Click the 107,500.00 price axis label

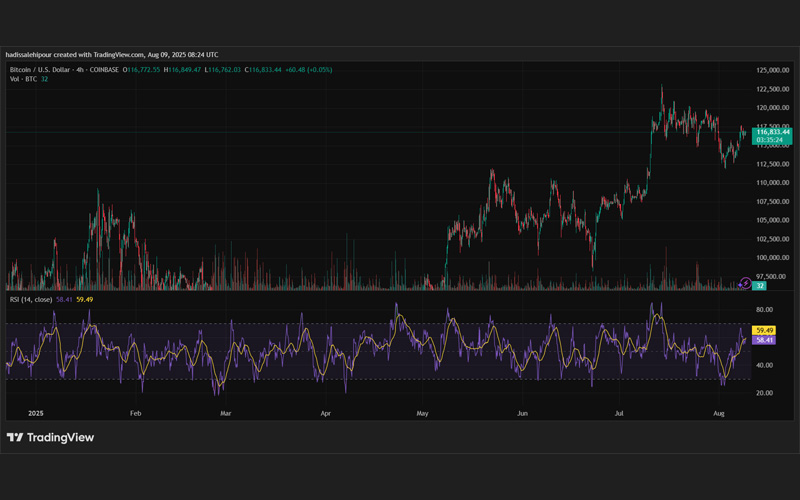click(x=773, y=202)
